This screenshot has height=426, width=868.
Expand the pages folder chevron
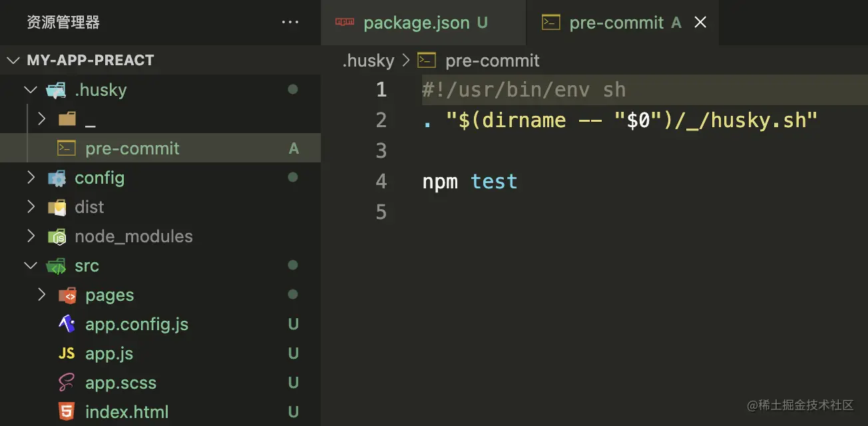[41, 294]
